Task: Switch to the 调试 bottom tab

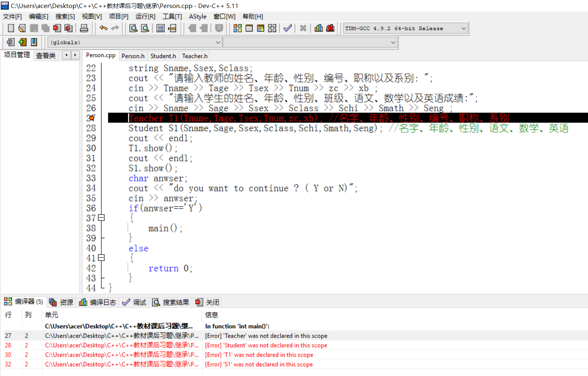Action: point(134,302)
